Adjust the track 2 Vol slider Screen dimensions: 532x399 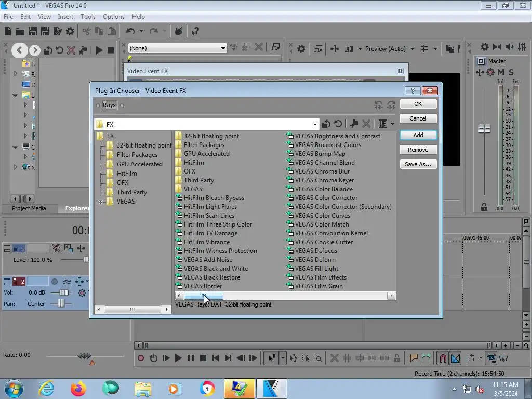[64, 292]
